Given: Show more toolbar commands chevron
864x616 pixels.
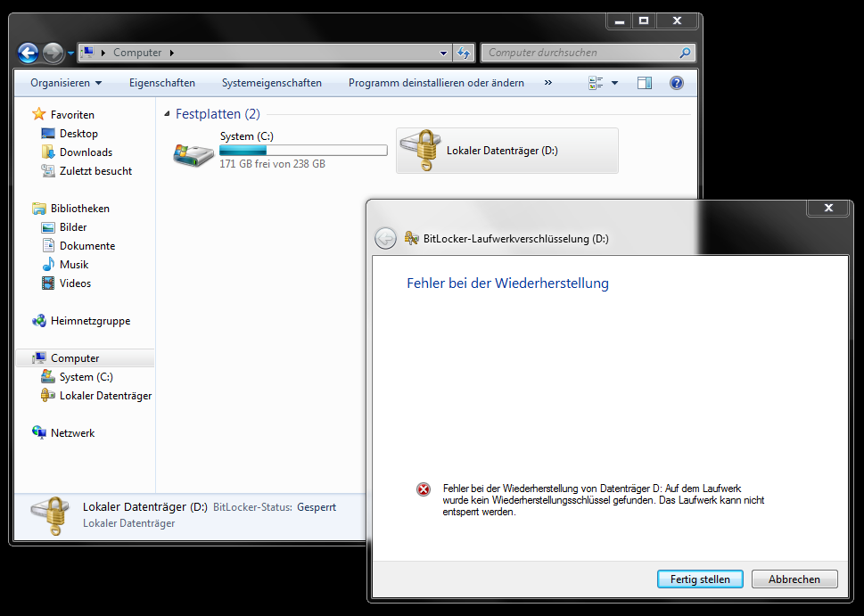Looking at the screenshot, I should 548,82.
